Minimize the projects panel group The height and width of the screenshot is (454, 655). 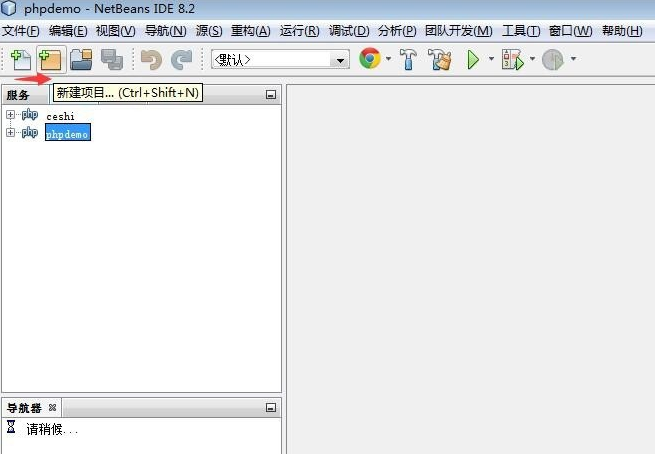pos(271,95)
